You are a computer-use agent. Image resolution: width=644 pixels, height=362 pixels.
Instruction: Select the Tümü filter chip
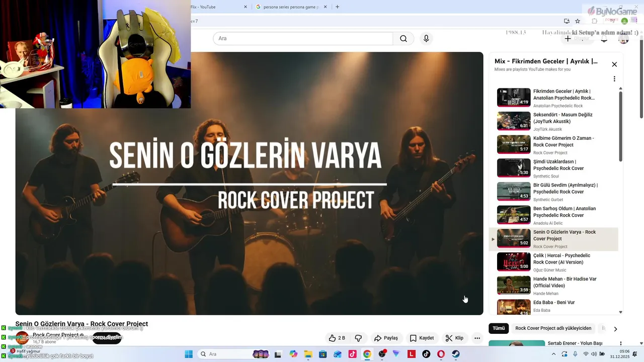(x=499, y=328)
